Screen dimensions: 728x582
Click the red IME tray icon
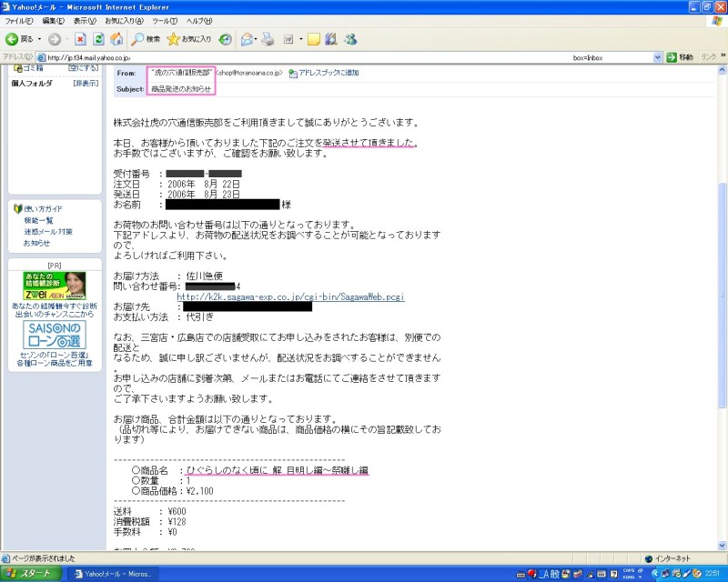click(x=532, y=574)
